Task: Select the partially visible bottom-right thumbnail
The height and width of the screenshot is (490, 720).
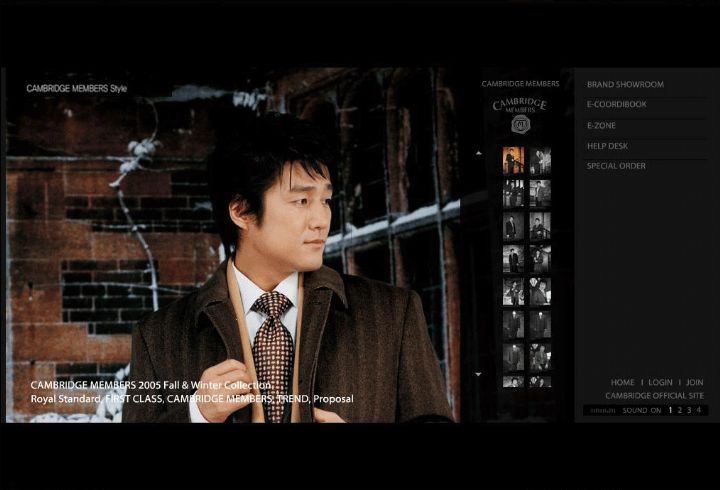Action: (x=540, y=382)
